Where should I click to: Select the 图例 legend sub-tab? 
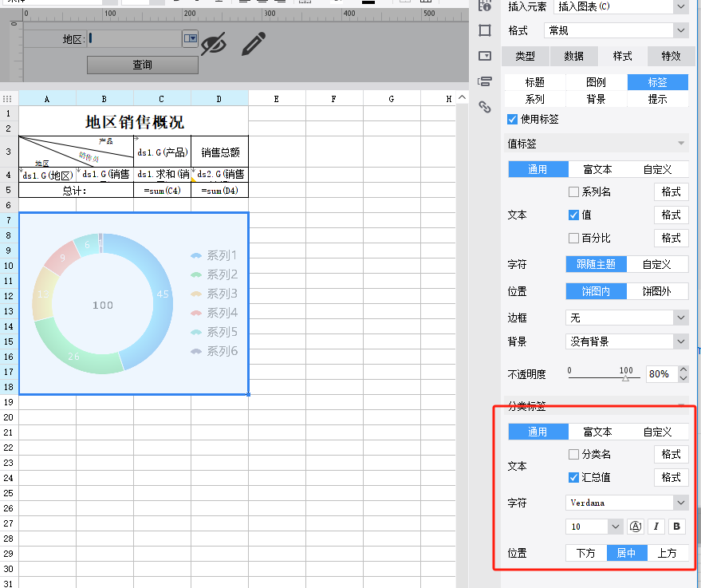pyautogui.click(x=596, y=82)
